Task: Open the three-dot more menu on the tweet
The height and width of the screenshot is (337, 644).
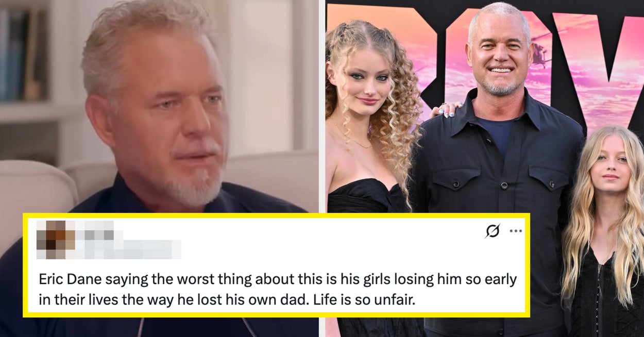Action: point(516,231)
